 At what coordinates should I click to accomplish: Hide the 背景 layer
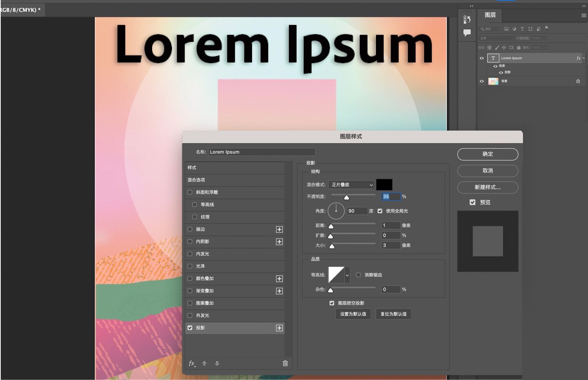point(482,81)
